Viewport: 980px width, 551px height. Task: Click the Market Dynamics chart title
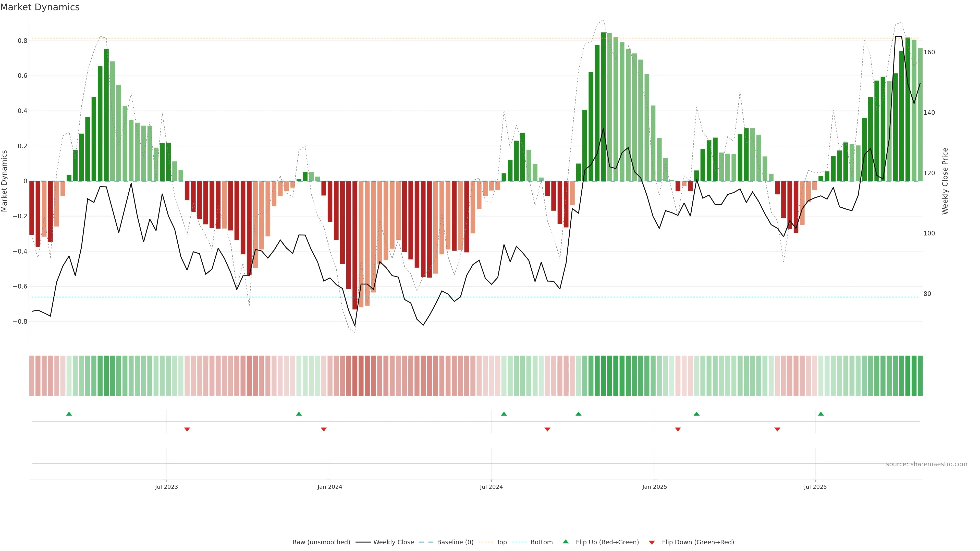[x=40, y=7]
